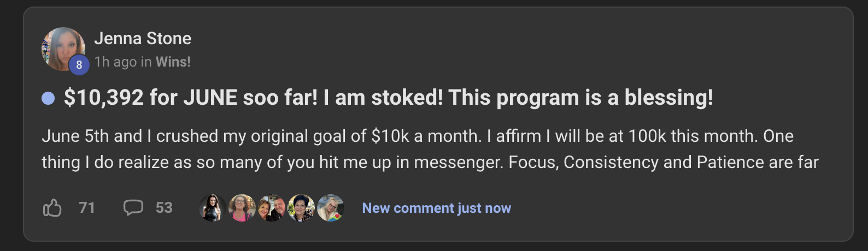View the couple's commenter avatar
Viewport: 868px width, 251px height.
tap(272, 208)
